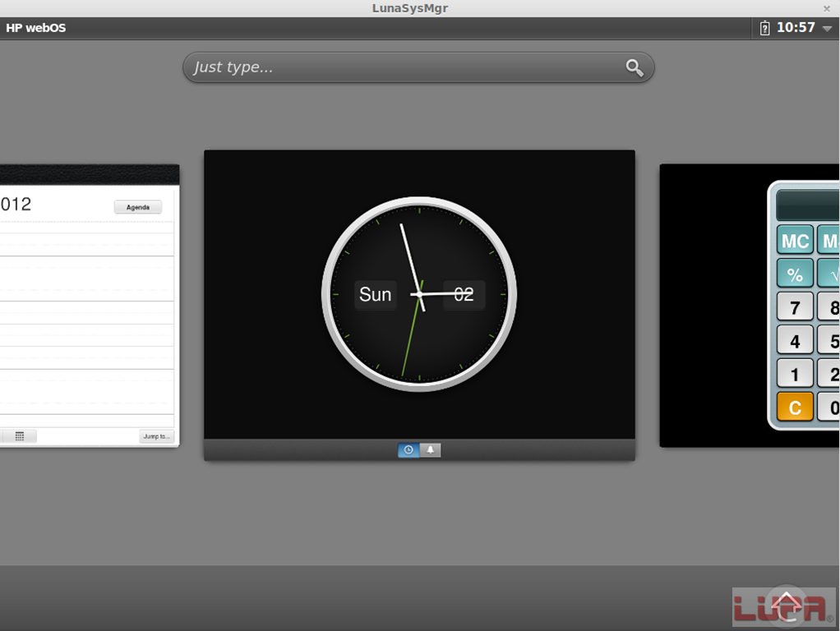Click the 10:57 clock in status bar
Screen dimensions: 840x631
(x=796, y=27)
